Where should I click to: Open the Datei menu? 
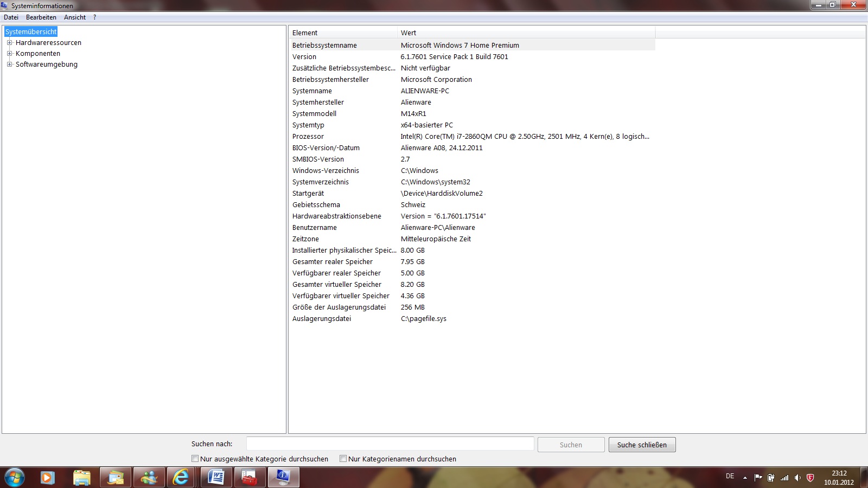click(x=11, y=17)
